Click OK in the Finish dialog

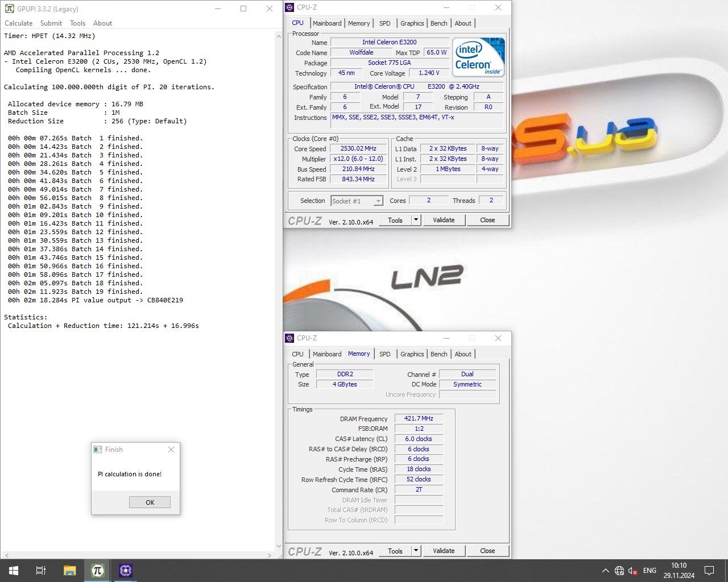click(150, 502)
